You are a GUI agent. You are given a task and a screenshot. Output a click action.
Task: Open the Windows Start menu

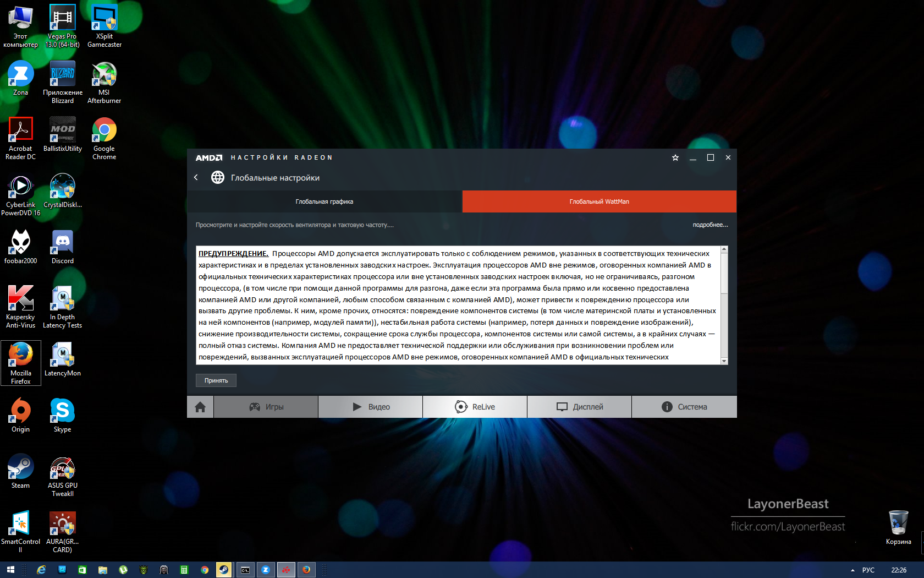point(10,570)
